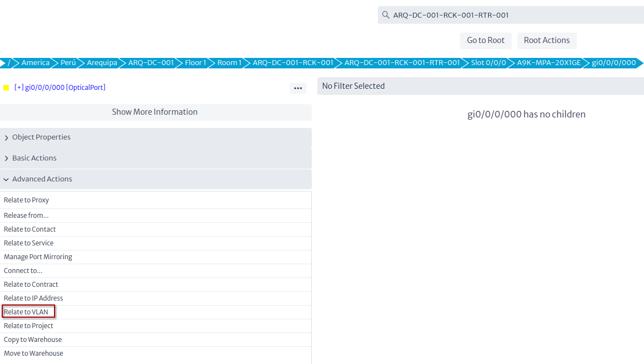Screen dimensions: 644x364
Task: Open ARQ-DC-001 breadcrumb
Action: [151, 63]
